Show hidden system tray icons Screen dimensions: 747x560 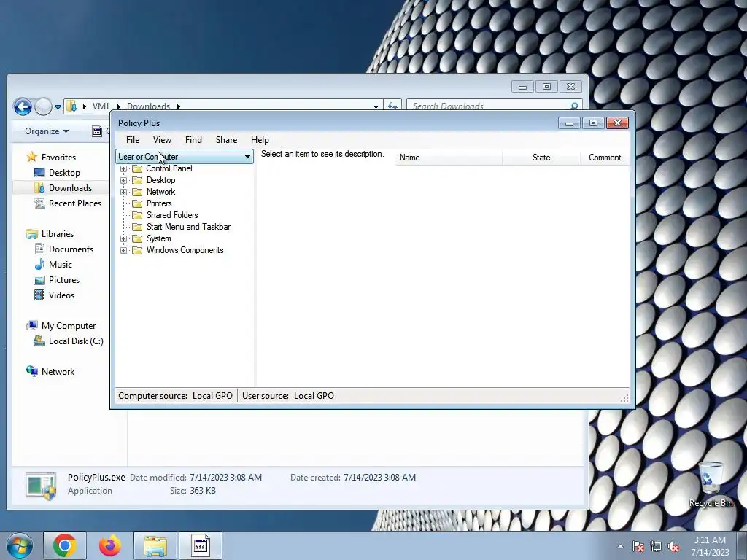pyautogui.click(x=620, y=546)
